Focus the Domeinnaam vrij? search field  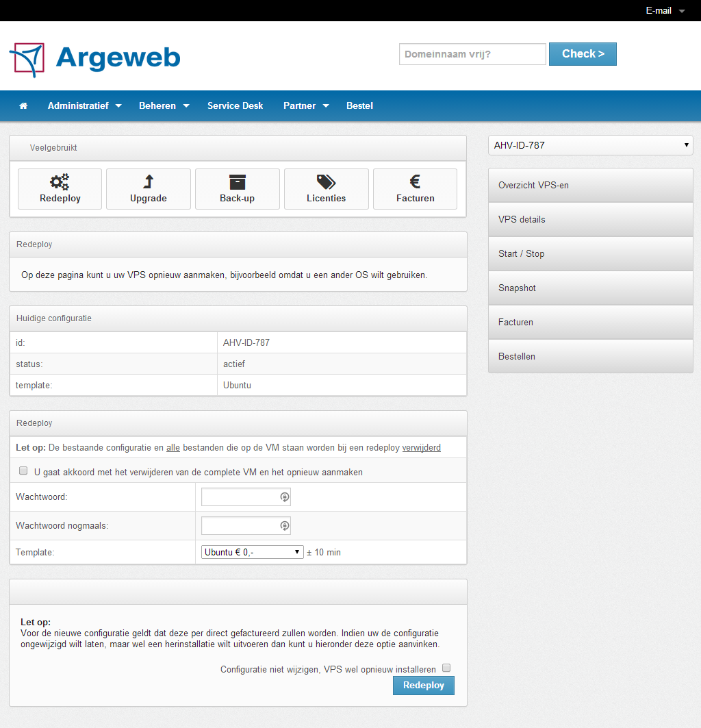(472, 54)
